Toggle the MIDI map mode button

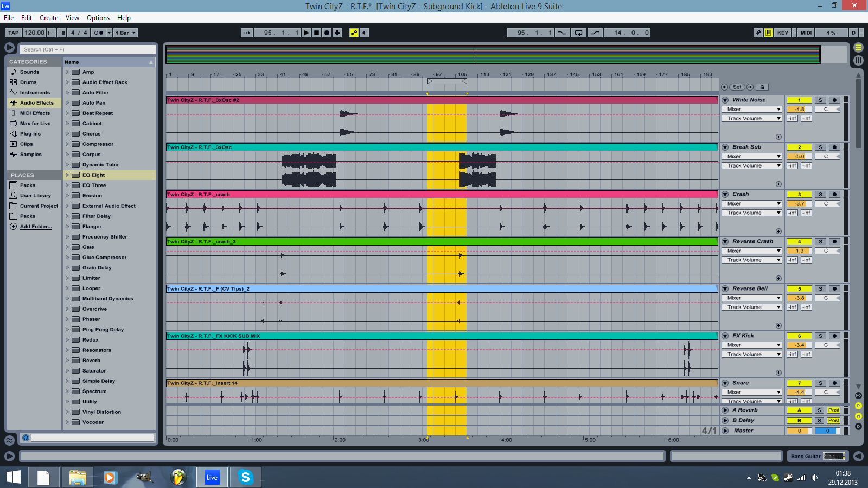coord(806,33)
